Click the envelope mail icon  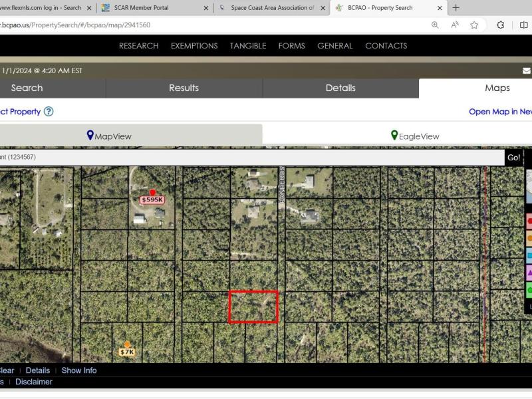click(x=527, y=70)
